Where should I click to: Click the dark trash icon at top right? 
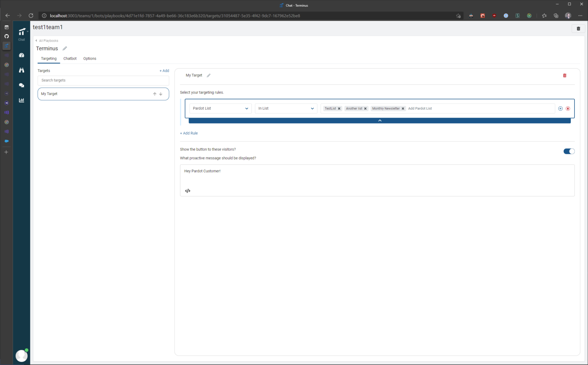tap(578, 29)
